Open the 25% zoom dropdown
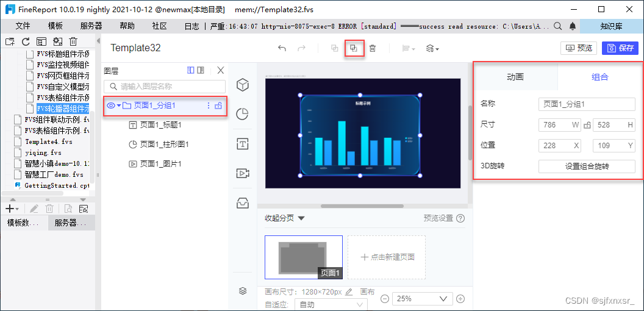644x311 pixels. click(422, 299)
